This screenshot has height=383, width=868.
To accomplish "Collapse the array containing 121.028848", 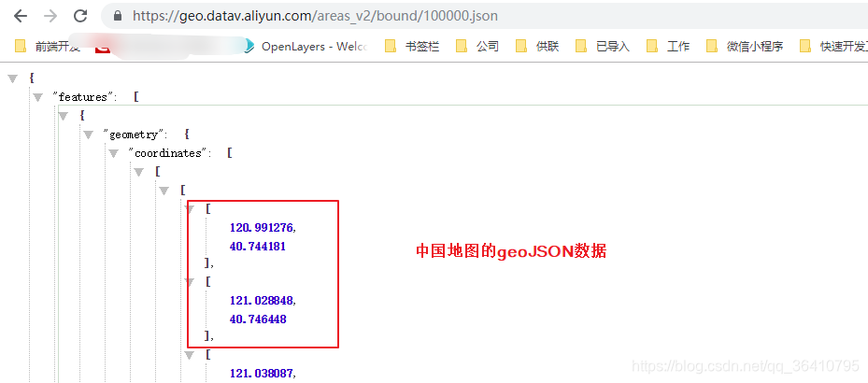I will point(190,282).
